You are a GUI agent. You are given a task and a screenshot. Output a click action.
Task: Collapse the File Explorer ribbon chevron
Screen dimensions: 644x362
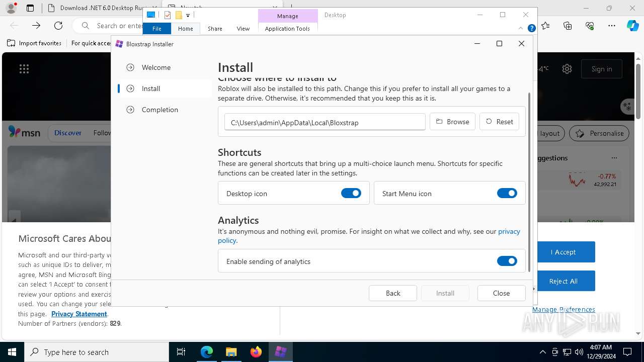tap(521, 28)
